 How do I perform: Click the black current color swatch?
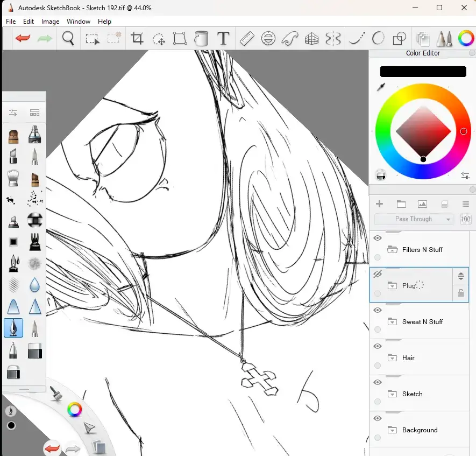pyautogui.click(x=423, y=72)
